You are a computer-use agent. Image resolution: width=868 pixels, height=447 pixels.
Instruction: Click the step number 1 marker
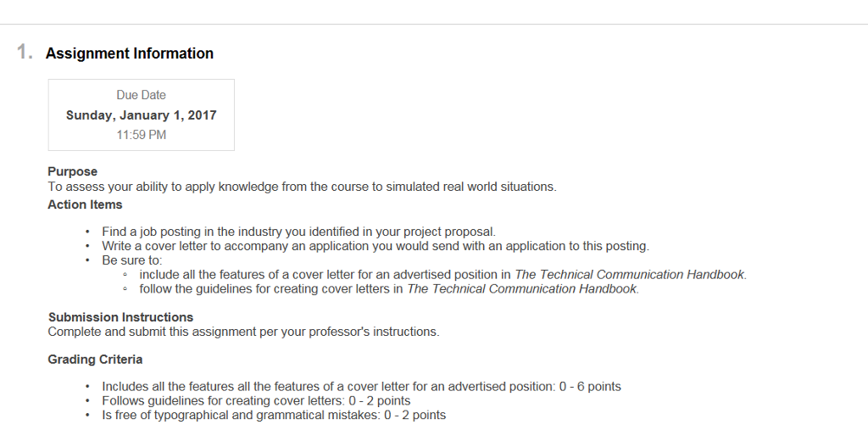[25, 53]
